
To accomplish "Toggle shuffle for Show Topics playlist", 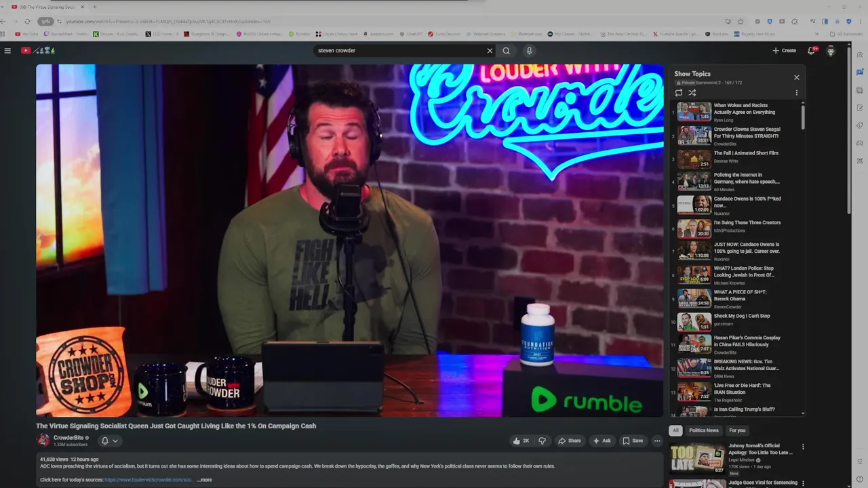I will [x=692, y=93].
